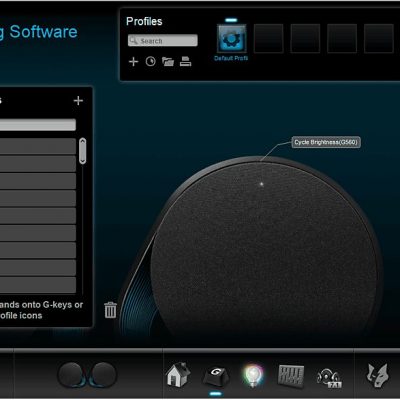Click the create new profile plus icon

[x=133, y=62]
